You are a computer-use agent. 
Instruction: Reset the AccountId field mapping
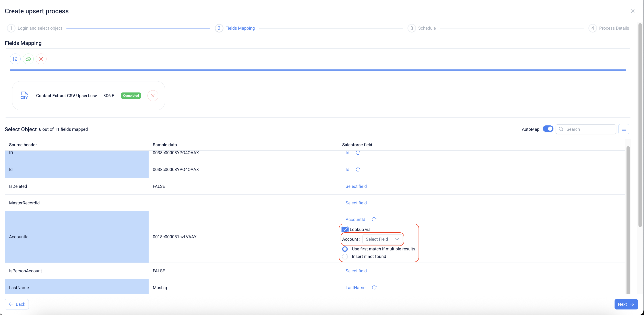(374, 219)
